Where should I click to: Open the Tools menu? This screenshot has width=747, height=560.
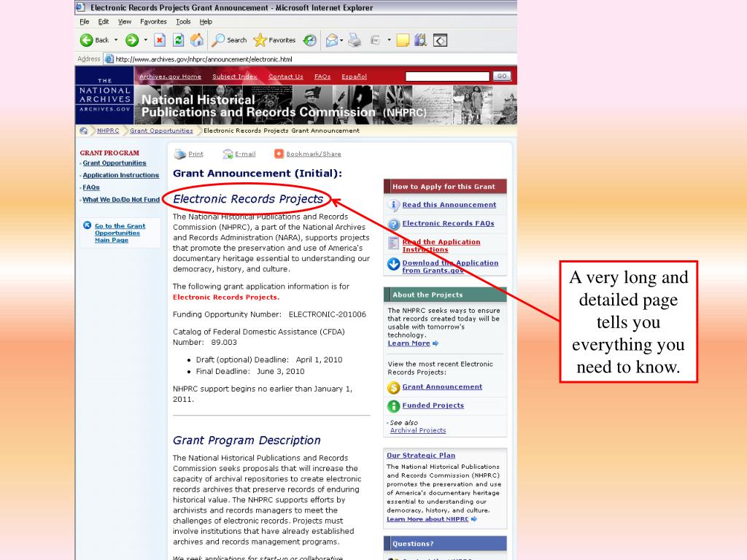pos(183,22)
